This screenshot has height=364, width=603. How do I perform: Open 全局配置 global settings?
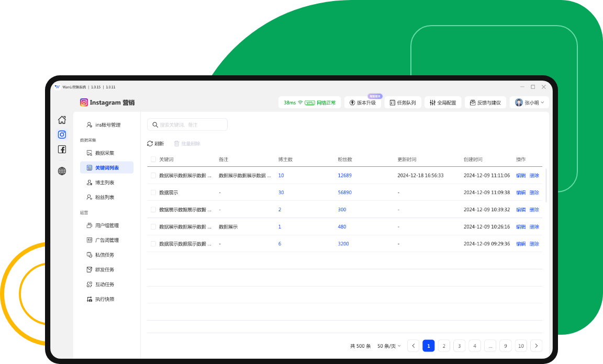click(x=443, y=103)
